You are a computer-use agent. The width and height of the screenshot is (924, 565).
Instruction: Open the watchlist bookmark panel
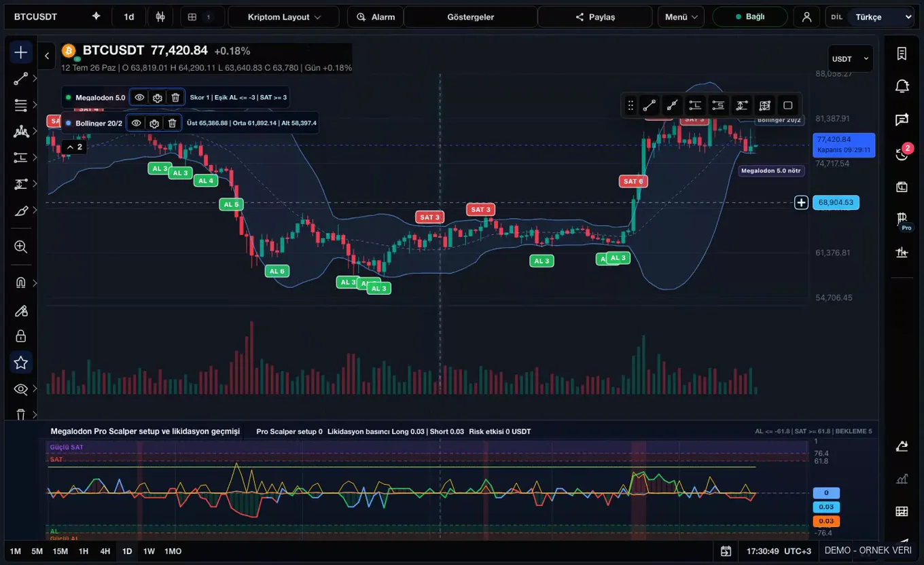coord(902,54)
